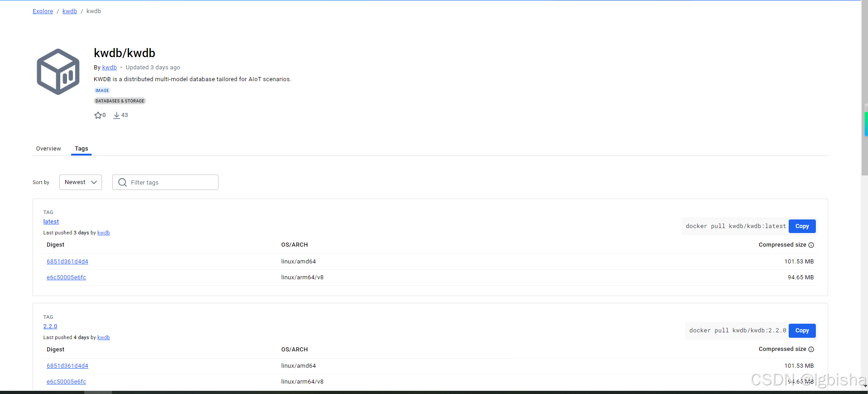Click the download count icon

point(116,115)
